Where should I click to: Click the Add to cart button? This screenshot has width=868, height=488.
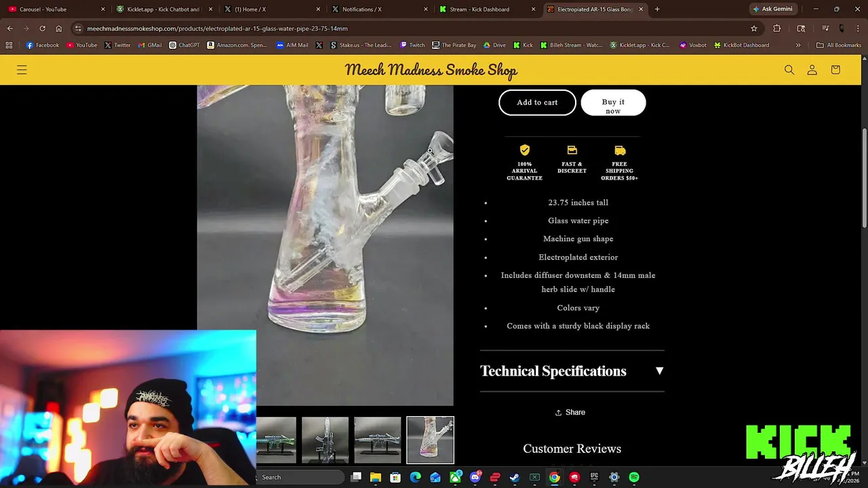click(x=537, y=102)
